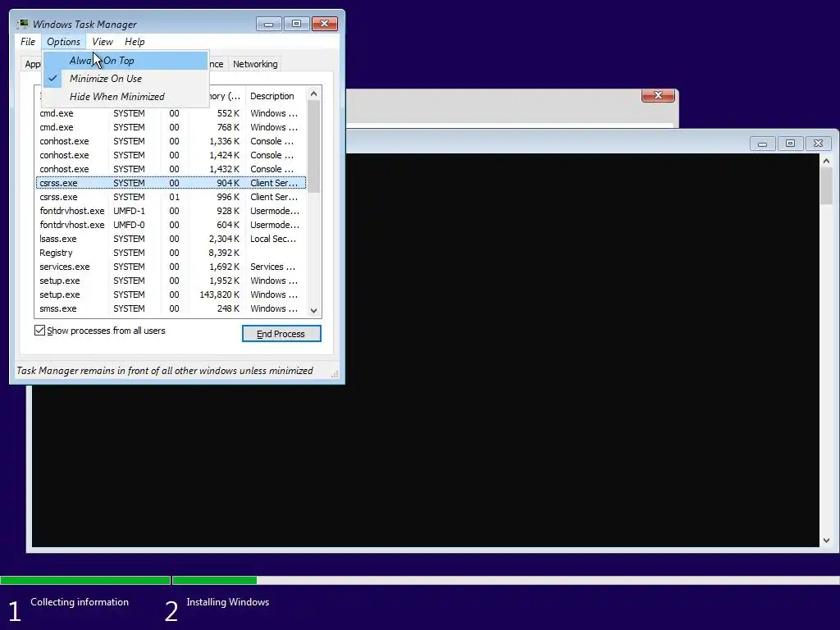Select the services.exe process row
The height and width of the screenshot is (630, 840).
[x=171, y=267]
